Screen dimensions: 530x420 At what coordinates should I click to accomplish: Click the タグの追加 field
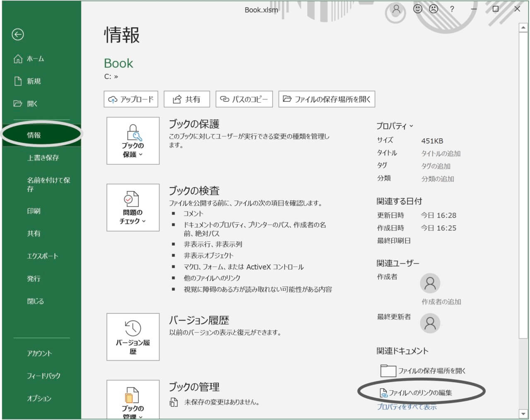[436, 166]
